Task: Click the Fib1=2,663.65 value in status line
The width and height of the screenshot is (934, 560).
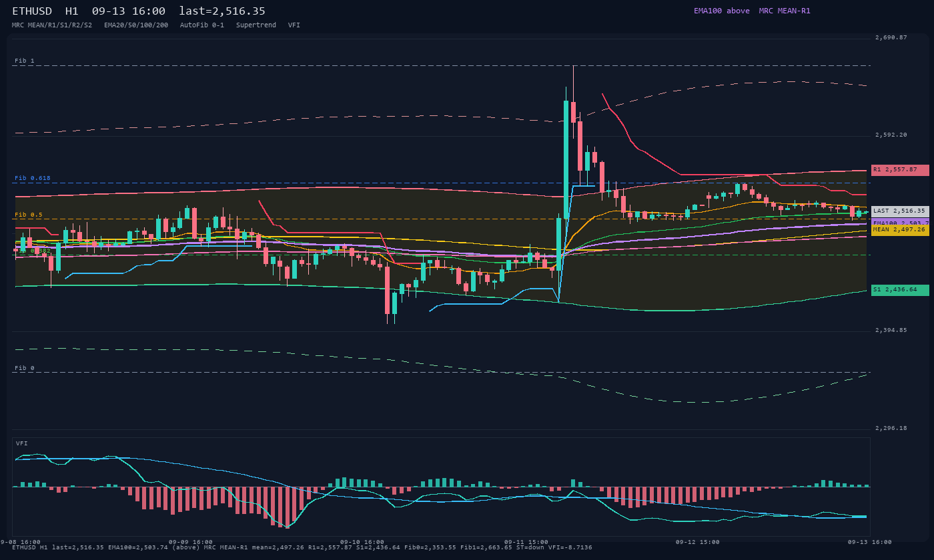Action: click(x=486, y=547)
